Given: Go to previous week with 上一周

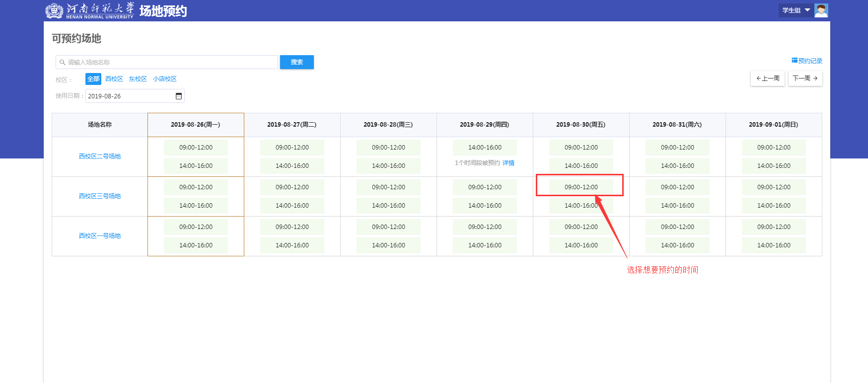Looking at the screenshot, I should click(768, 78).
